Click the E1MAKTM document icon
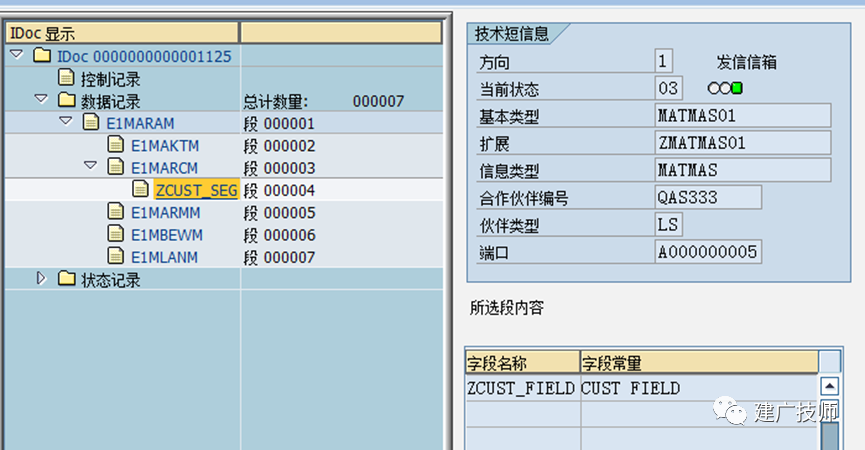This screenshot has width=865, height=450. (x=116, y=144)
